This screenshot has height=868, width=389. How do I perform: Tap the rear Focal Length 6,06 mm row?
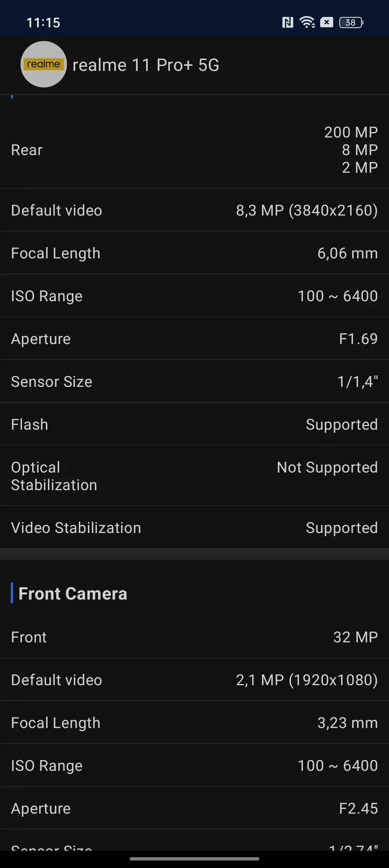[194, 253]
